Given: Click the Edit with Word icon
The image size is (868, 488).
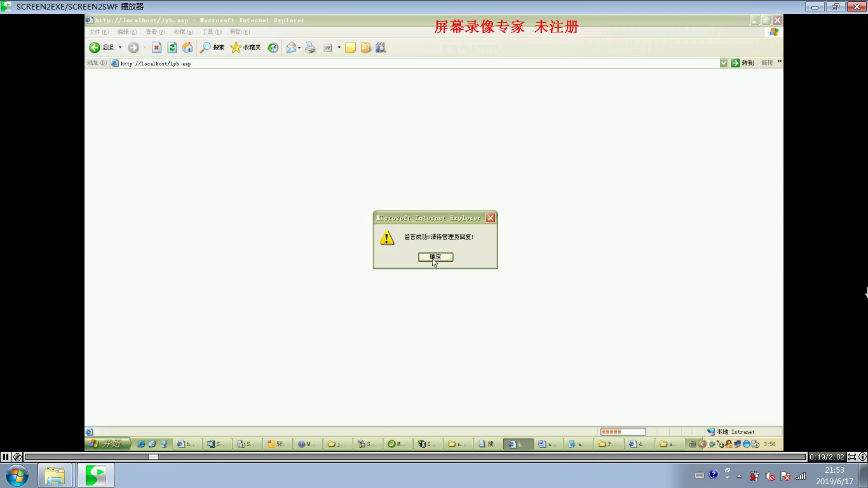Looking at the screenshot, I should click(328, 48).
